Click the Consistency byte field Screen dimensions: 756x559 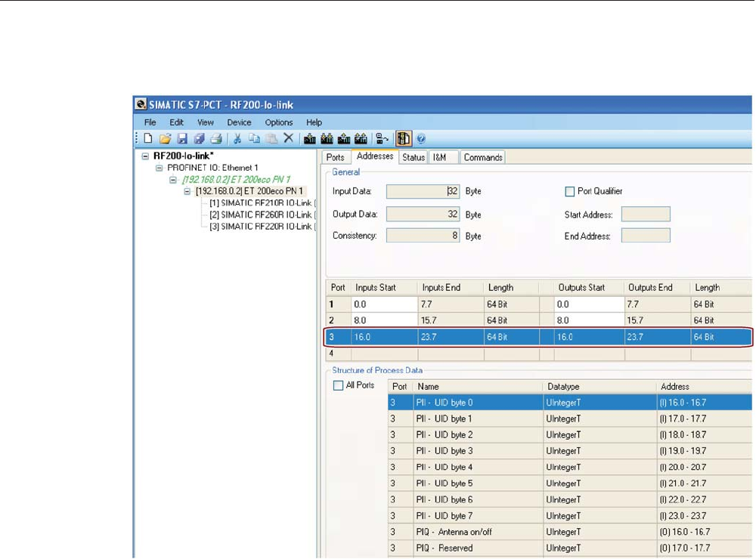coord(423,235)
